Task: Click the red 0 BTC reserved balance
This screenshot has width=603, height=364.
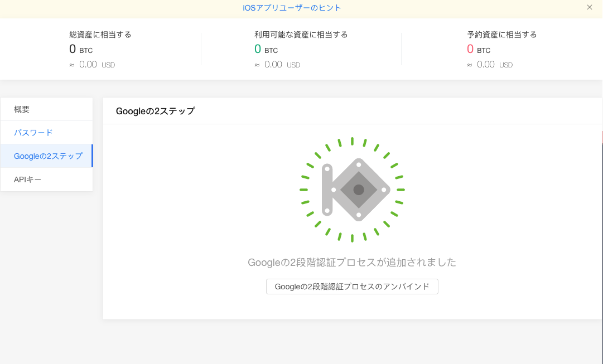Action: [479, 49]
